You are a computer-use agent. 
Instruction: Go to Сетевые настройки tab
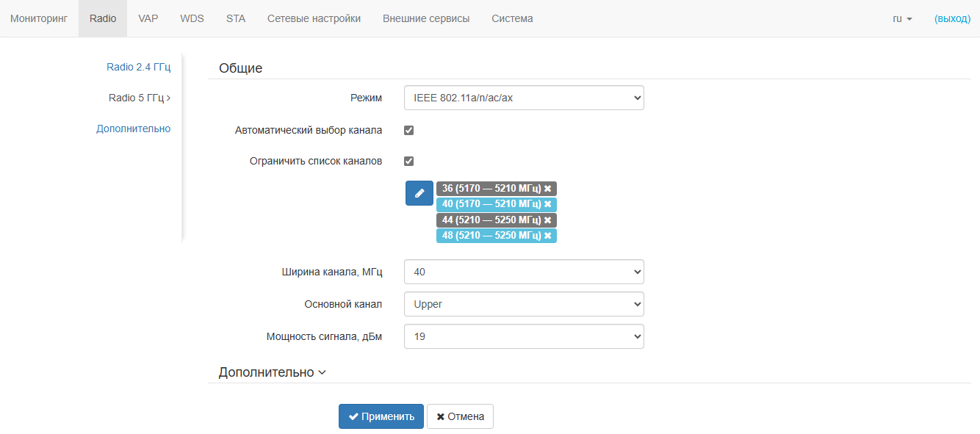pyautogui.click(x=314, y=18)
